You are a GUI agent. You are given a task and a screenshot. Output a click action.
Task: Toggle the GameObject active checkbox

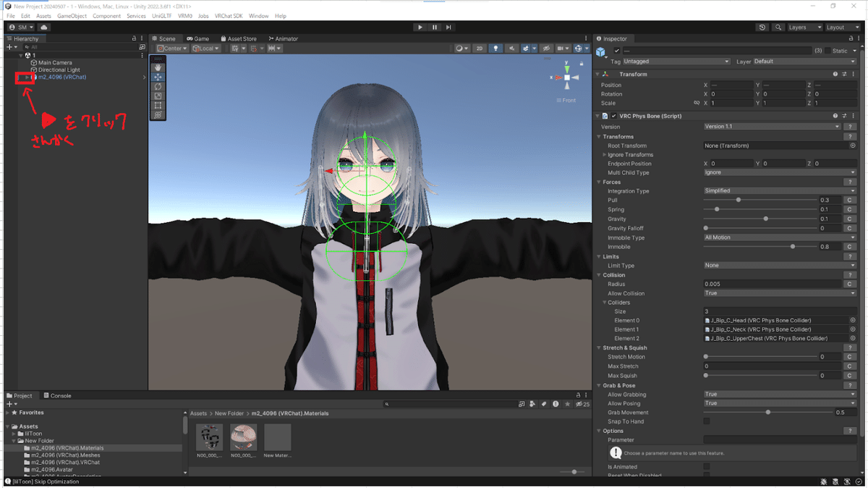[x=616, y=51]
